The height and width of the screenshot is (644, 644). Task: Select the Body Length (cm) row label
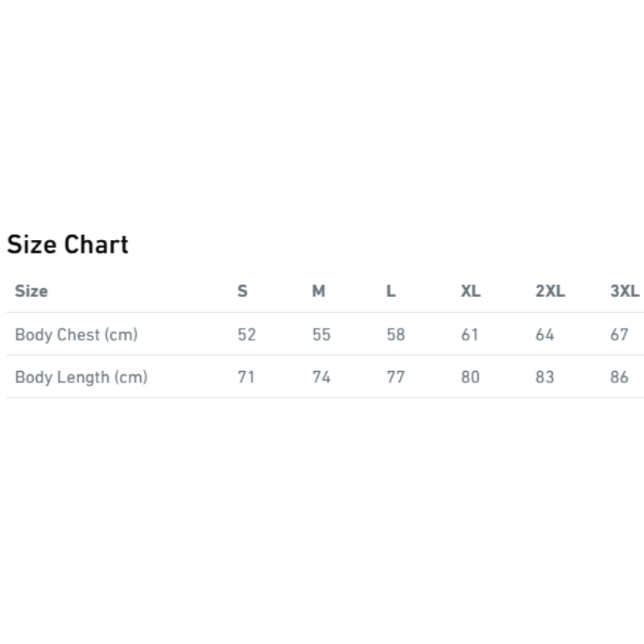click(x=81, y=376)
